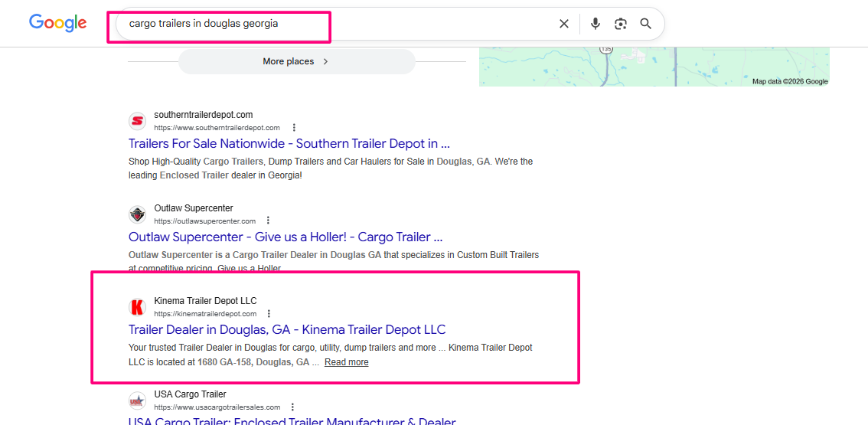Click the Google logo
The image size is (868, 425).
point(57,23)
